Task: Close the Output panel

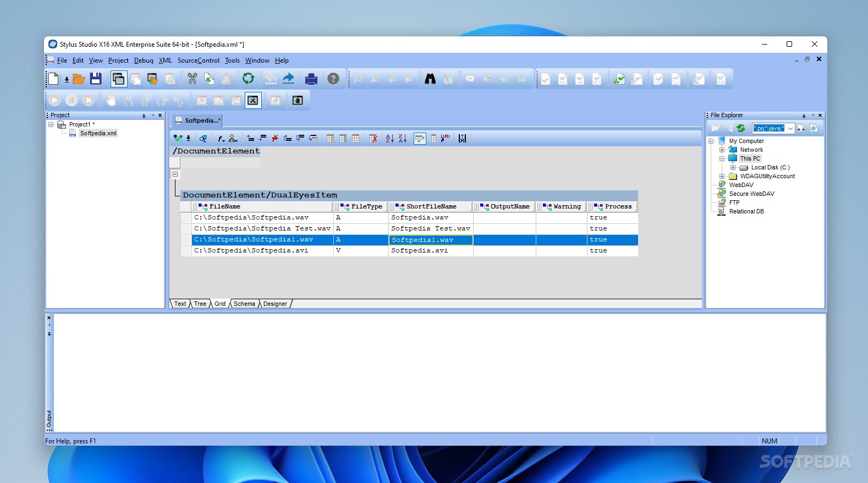Action: 49,317
